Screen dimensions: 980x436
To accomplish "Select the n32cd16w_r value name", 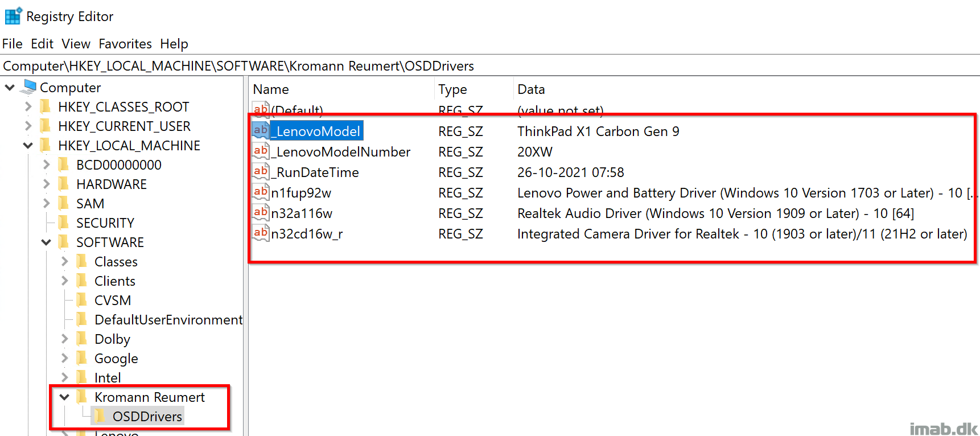I will (307, 234).
